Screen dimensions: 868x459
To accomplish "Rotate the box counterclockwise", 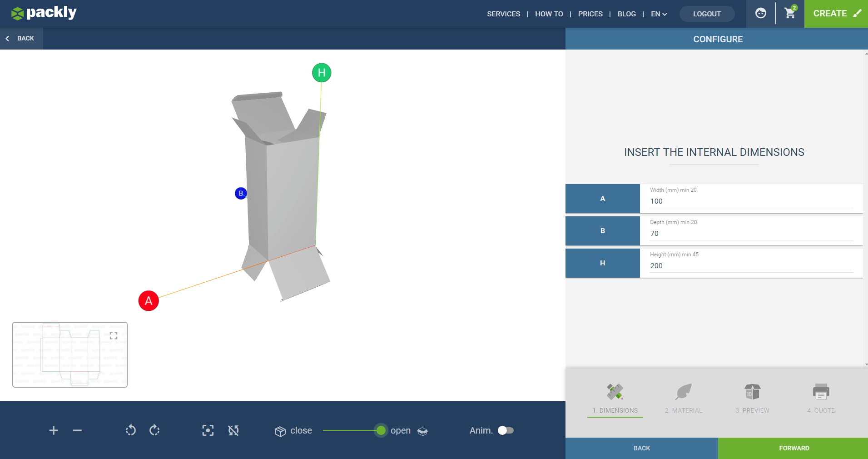I will [131, 430].
